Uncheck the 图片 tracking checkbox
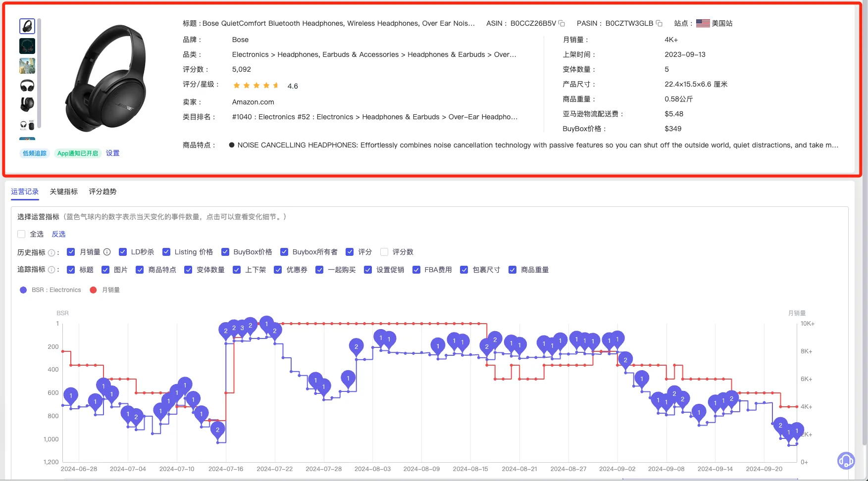The width and height of the screenshot is (868, 481). [x=105, y=270]
